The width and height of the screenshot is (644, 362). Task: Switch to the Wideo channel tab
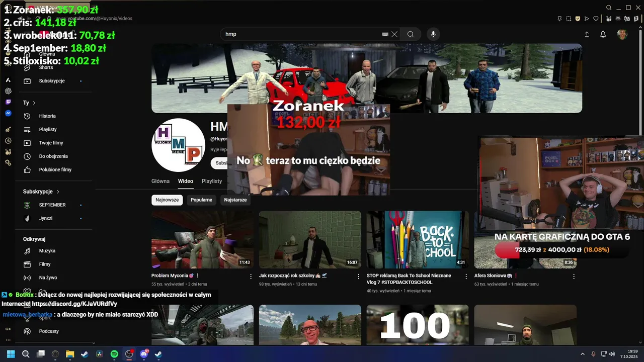(186, 181)
